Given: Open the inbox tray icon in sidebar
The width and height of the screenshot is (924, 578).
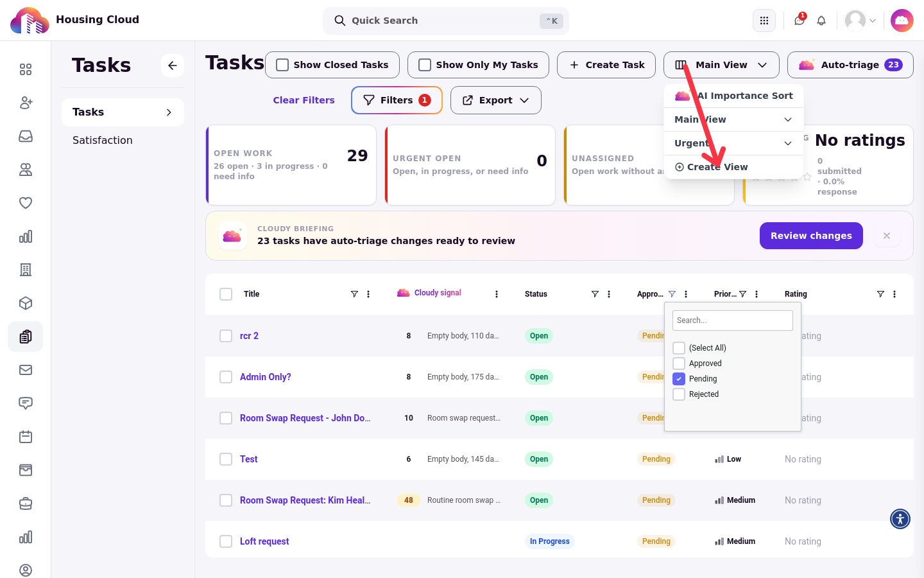Looking at the screenshot, I should (x=26, y=136).
